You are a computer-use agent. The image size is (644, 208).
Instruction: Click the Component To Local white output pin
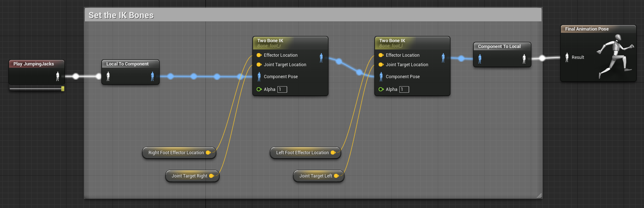(524, 59)
